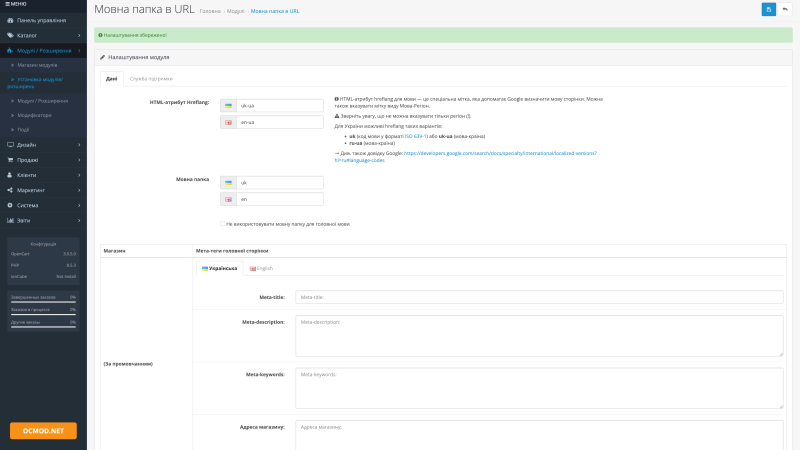
Task: Expand the Дизайн menu chevron
Action: (x=79, y=145)
